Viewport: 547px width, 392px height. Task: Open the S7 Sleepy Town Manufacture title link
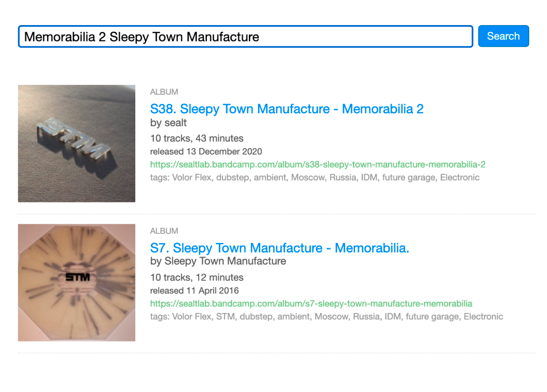tap(279, 248)
